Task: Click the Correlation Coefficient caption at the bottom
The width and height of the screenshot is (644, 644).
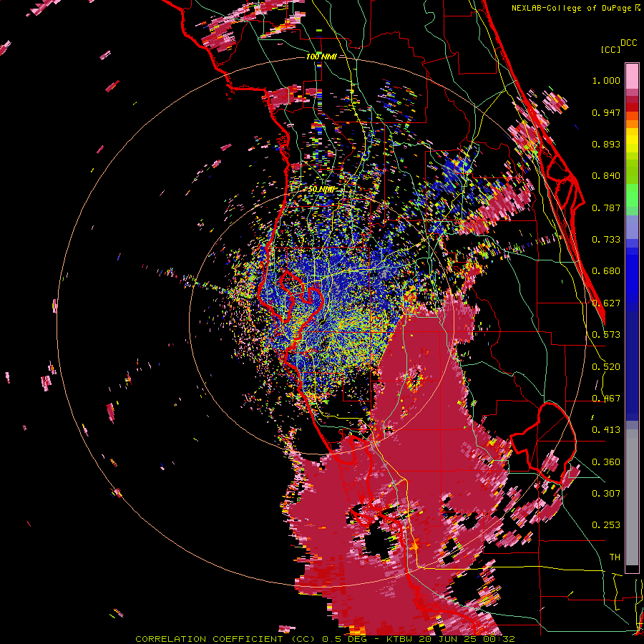Action: pyautogui.click(x=325, y=639)
